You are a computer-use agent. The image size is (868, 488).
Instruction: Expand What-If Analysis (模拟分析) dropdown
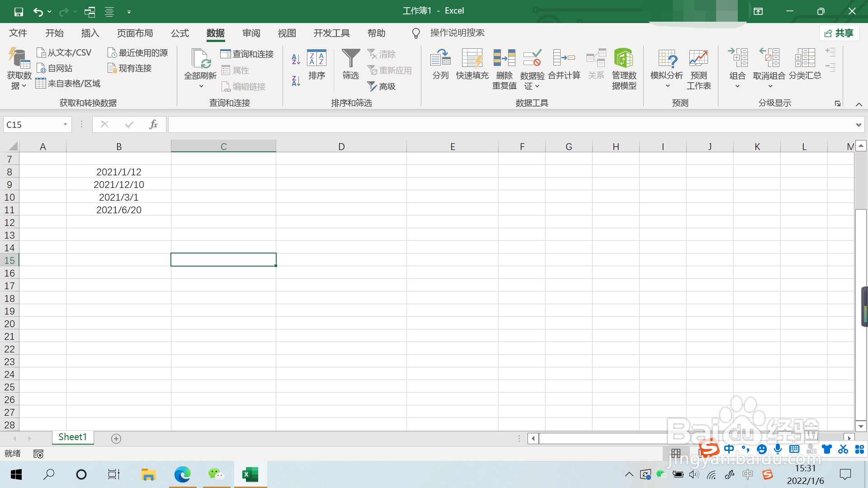pos(667,86)
